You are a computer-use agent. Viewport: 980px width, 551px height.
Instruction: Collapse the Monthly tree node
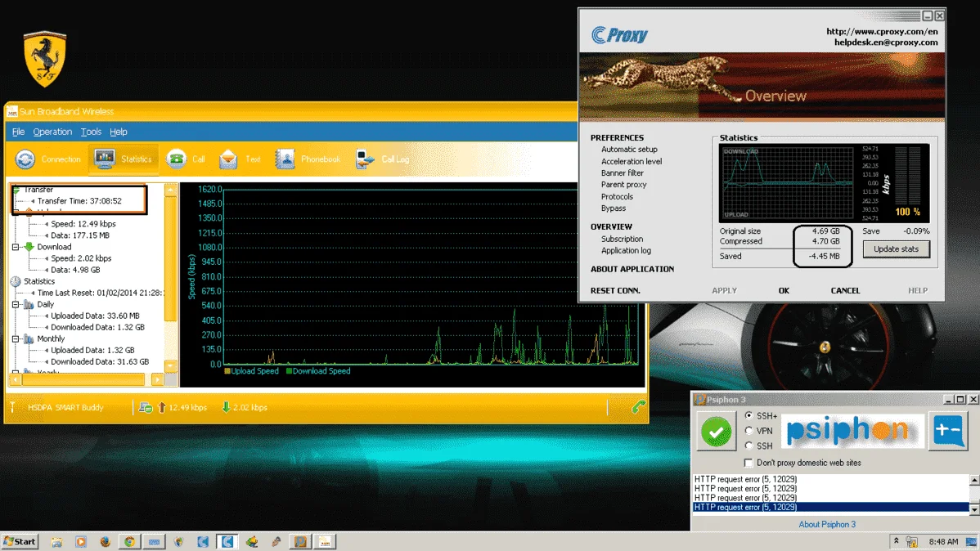coord(16,338)
